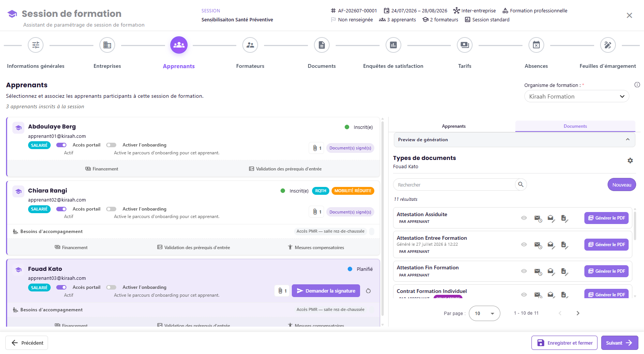Go back with Précédent button
This screenshot has height=354, width=644.
[x=27, y=343]
